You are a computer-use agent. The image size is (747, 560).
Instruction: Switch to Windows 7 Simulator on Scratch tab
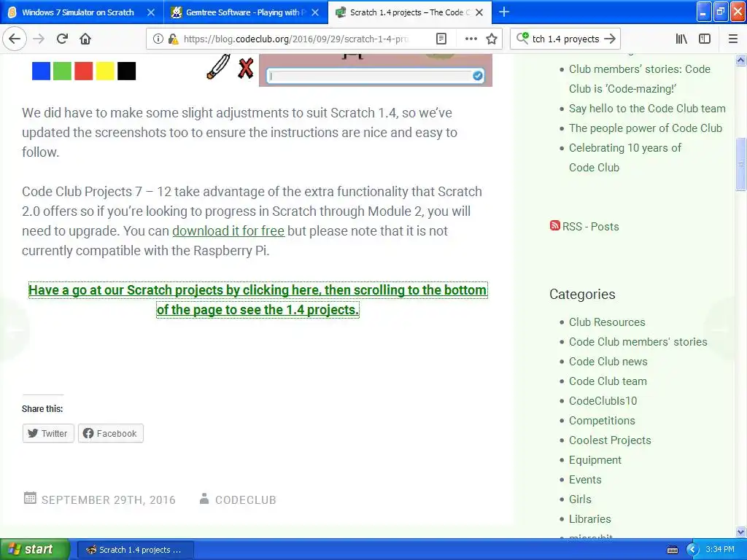click(x=77, y=12)
